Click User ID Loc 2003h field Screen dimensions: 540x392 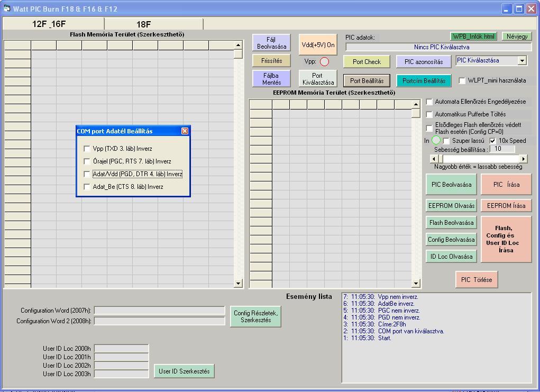pyautogui.click(x=121, y=373)
